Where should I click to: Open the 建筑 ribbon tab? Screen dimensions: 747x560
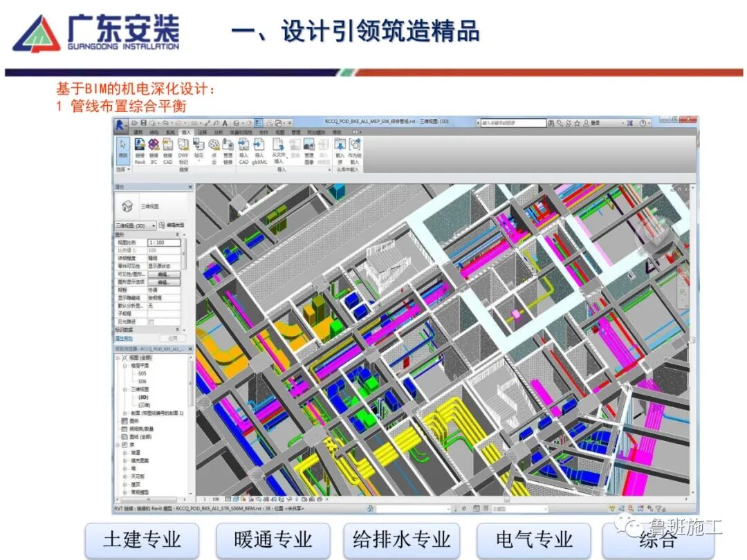[138, 132]
